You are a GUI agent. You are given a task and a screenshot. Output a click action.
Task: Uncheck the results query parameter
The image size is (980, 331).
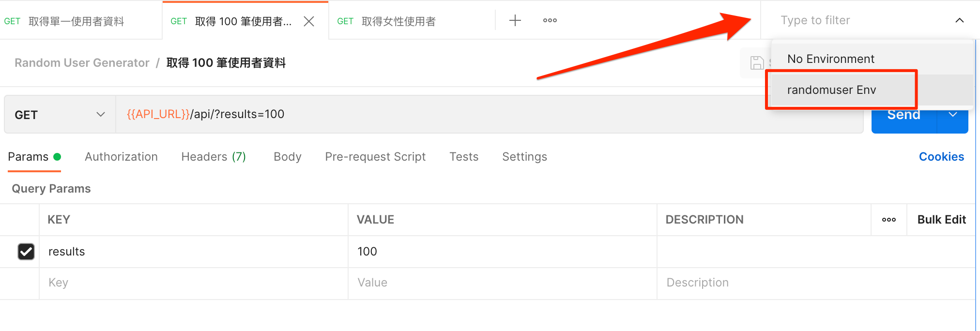[x=26, y=252]
